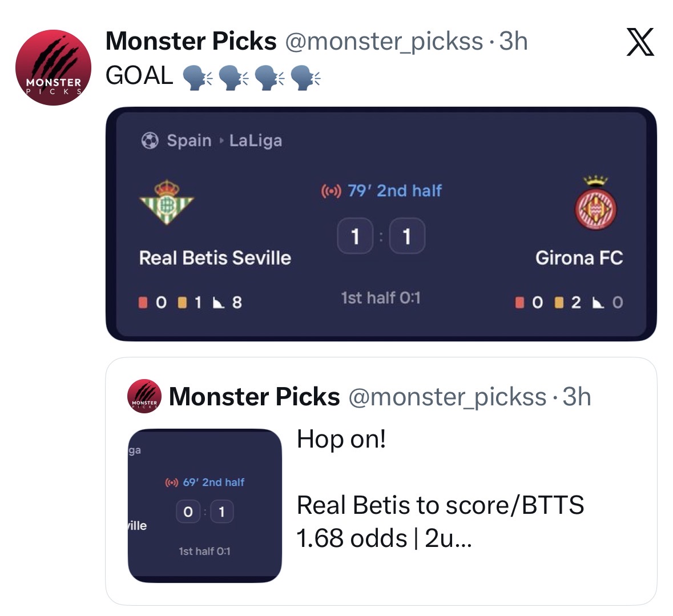Click the Real Betis Seville team name
673x616 pixels.
(x=215, y=258)
